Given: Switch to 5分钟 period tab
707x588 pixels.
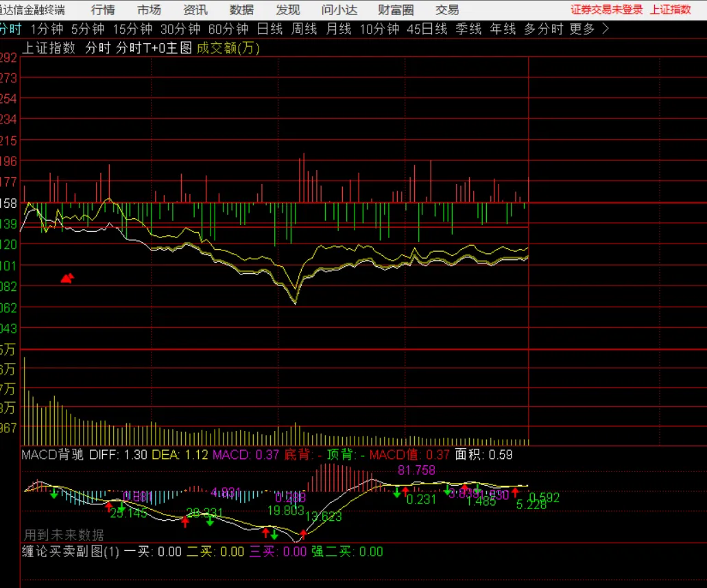Looking at the screenshot, I should click(x=88, y=30).
